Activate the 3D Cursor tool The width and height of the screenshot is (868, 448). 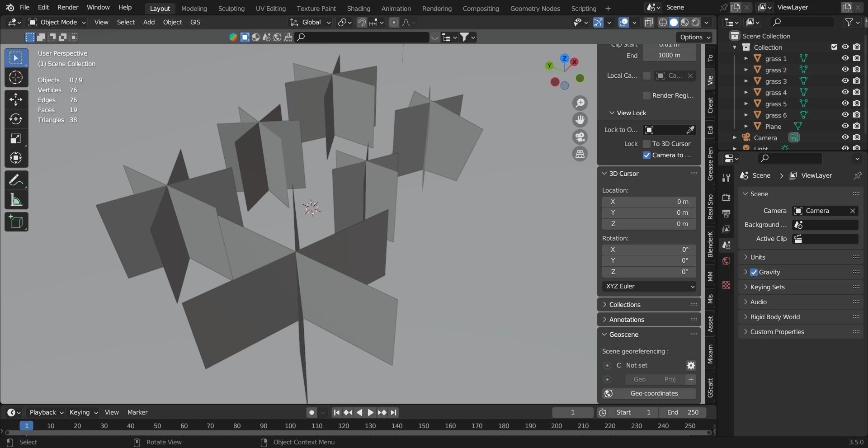pos(16,77)
